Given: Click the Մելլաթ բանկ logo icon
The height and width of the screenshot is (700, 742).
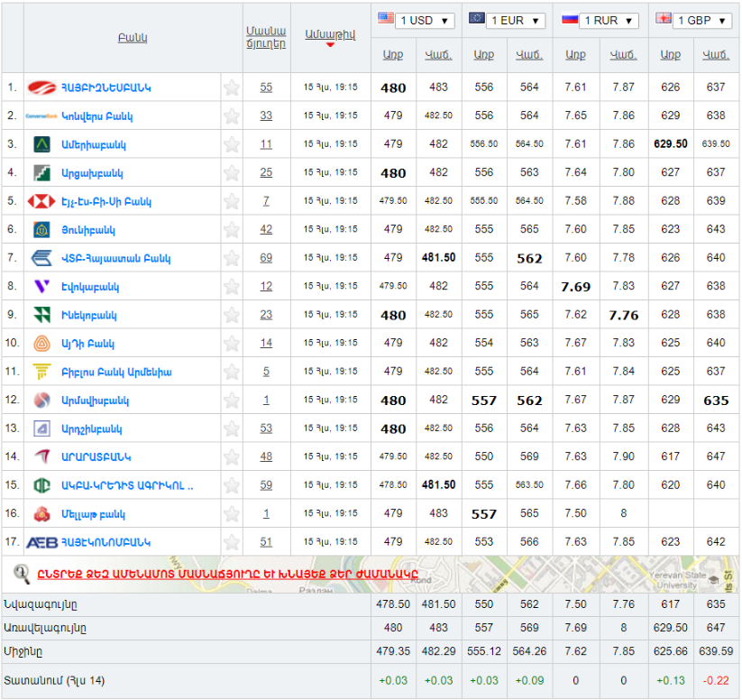Looking at the screenshot, I should (x=41, y=514).
